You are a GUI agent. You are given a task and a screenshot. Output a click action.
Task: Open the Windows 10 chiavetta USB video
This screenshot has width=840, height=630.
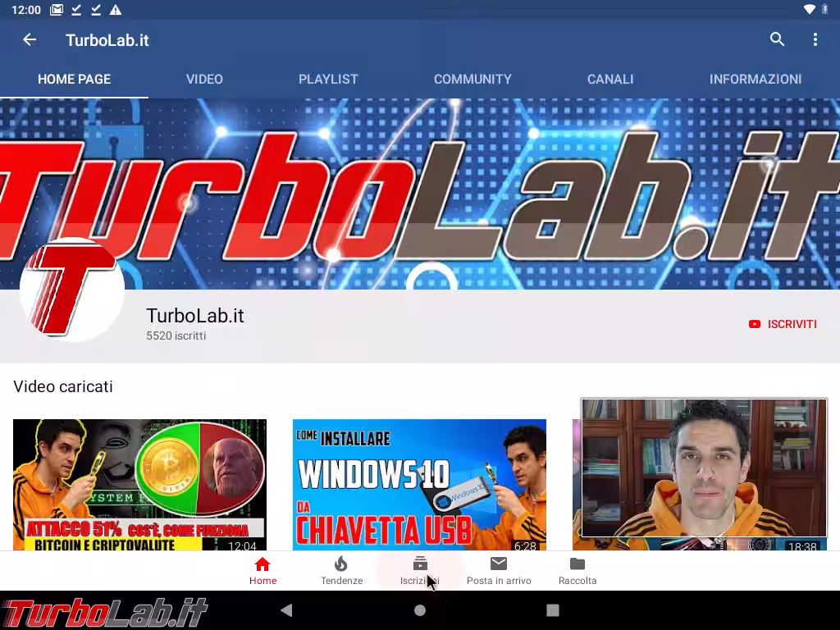[x=419, y=484]
